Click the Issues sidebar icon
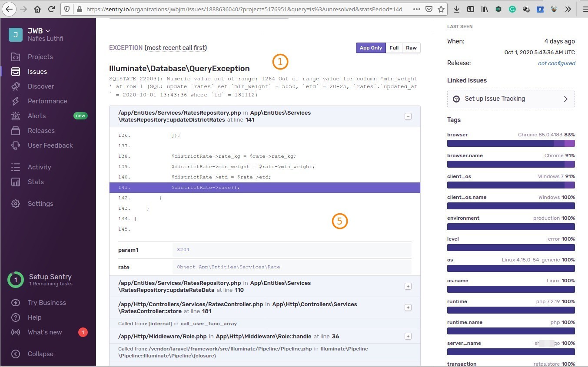The image size is (588, 367). point(16,72)
